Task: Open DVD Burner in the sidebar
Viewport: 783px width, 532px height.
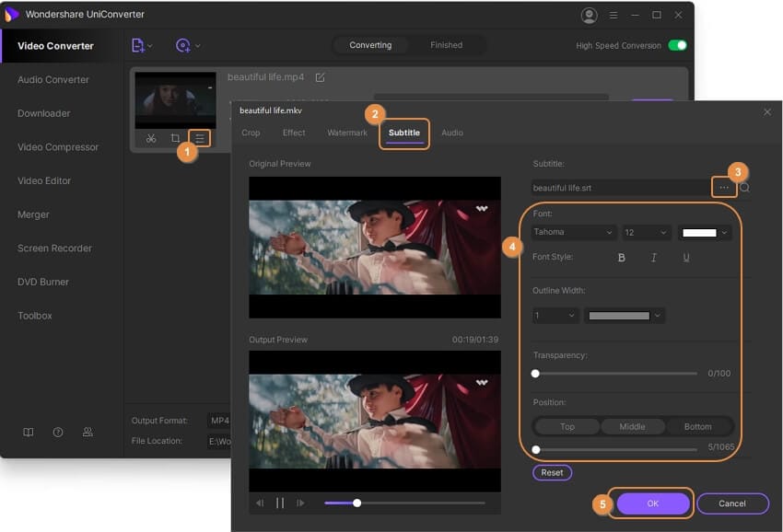Action: [43, 282]
